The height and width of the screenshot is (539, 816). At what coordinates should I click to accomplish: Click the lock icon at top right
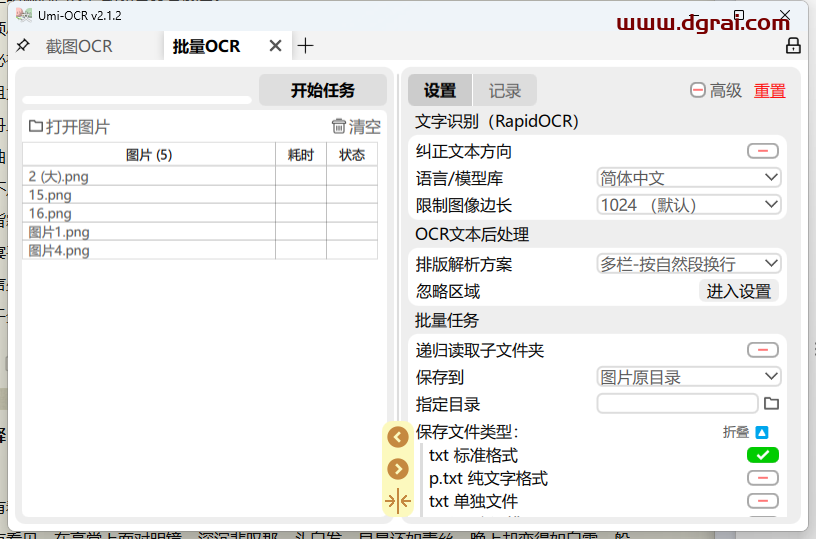[x=793, y=46]
